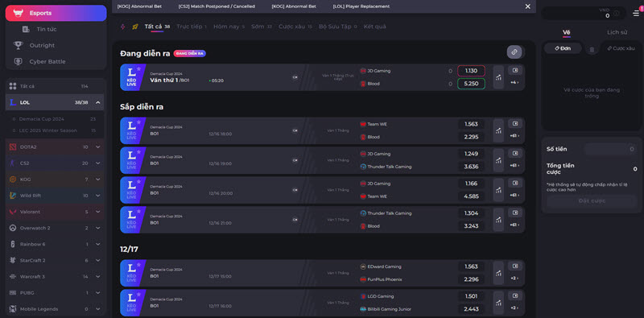The height and width of the screenshot is (318, 644).
Task: Expand the Warcraft 3 category chevron
Action: [x=97, y=276]
